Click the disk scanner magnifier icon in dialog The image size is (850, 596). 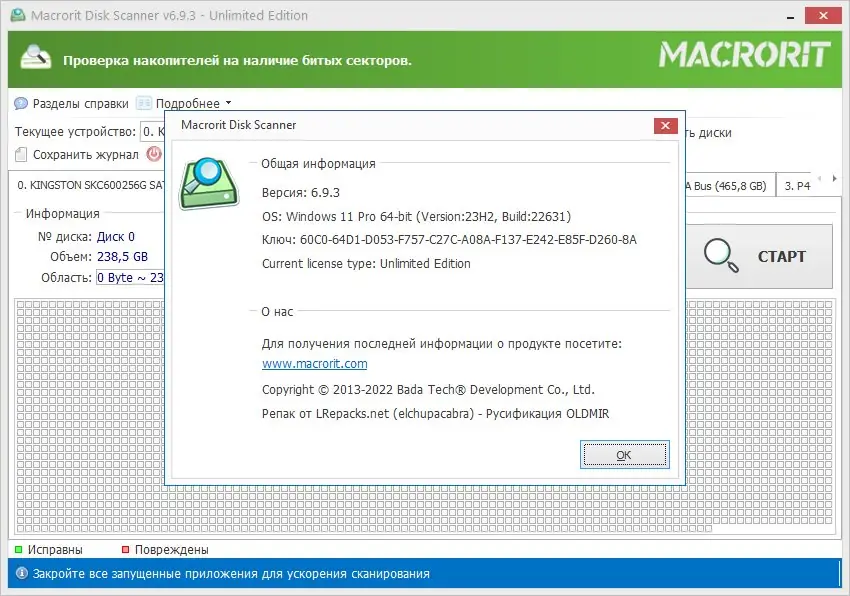tap(208, 183)
